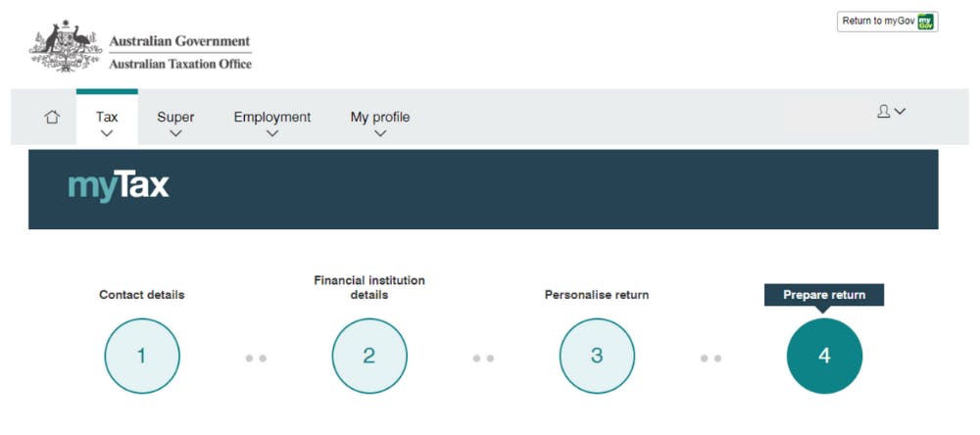Click Return to myGov button
The width and height of the screenshot is (980, 435).
tap(888, 22)
